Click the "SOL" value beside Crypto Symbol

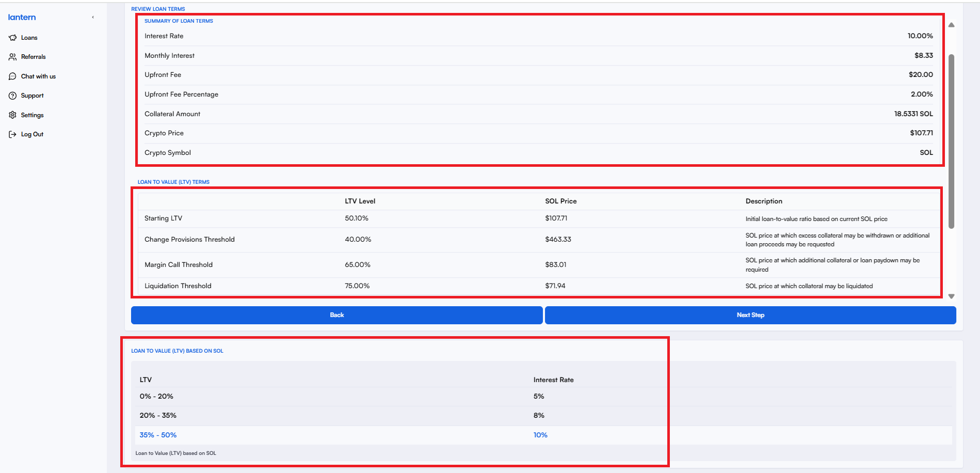coord(926,153)
